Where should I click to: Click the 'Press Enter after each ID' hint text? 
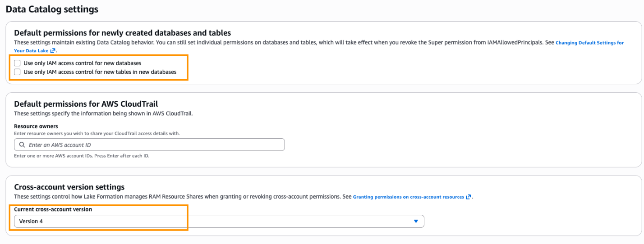tap(122, 156)
